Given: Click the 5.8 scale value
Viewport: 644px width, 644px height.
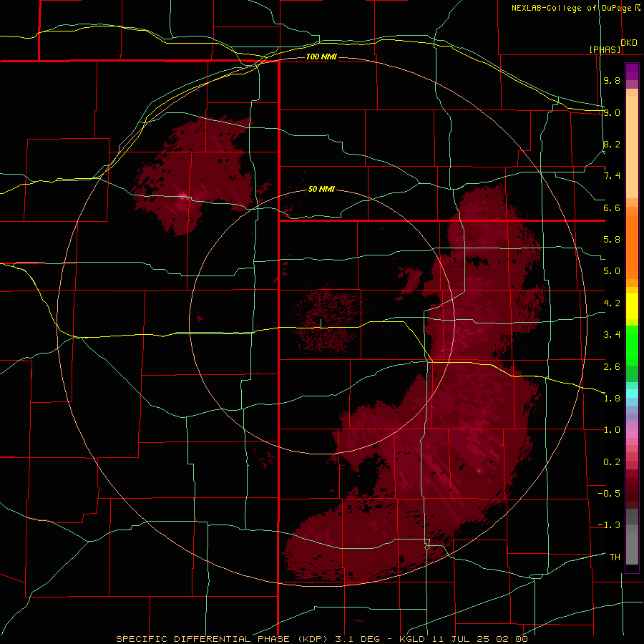Looking at the screenshot, I should (x=612, y=240).
